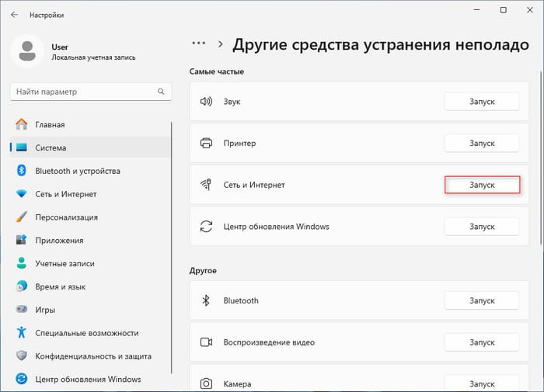Click the Принтер row label
This screenshot has width=544, height=392.
pos(239,143)
